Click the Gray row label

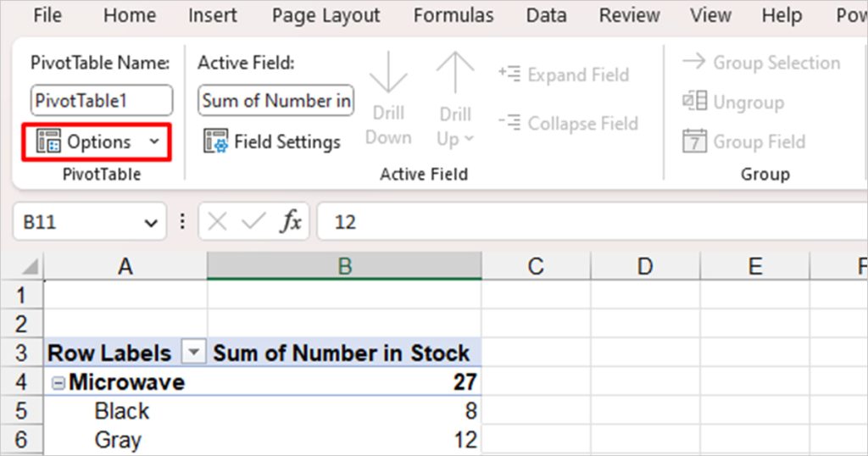(x=118, y=440)
